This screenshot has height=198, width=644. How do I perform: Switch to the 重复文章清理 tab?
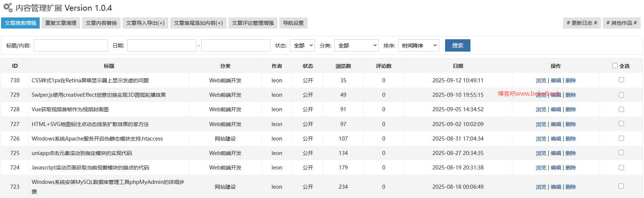[x=61, y=23]
